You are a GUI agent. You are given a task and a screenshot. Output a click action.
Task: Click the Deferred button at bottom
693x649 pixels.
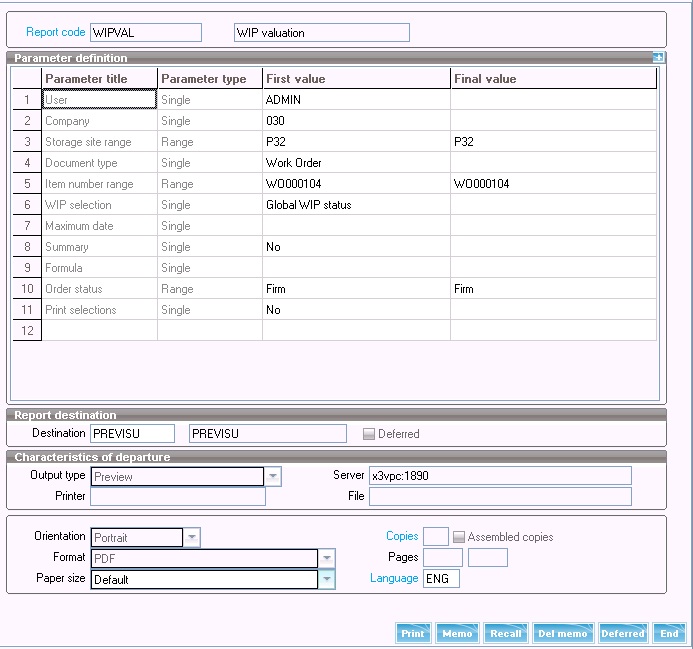pyautogui.click(x=623, y=634)
